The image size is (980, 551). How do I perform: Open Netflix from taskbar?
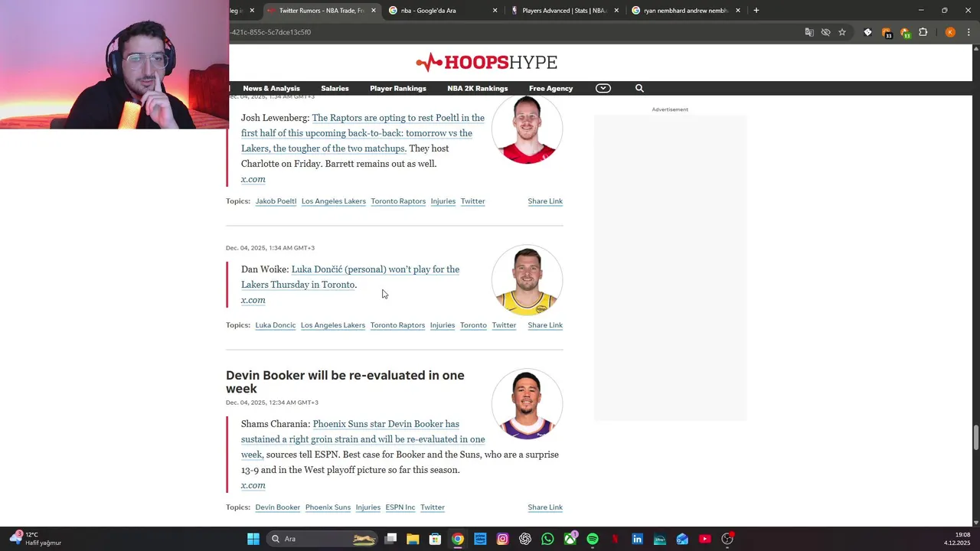[615, 539]
